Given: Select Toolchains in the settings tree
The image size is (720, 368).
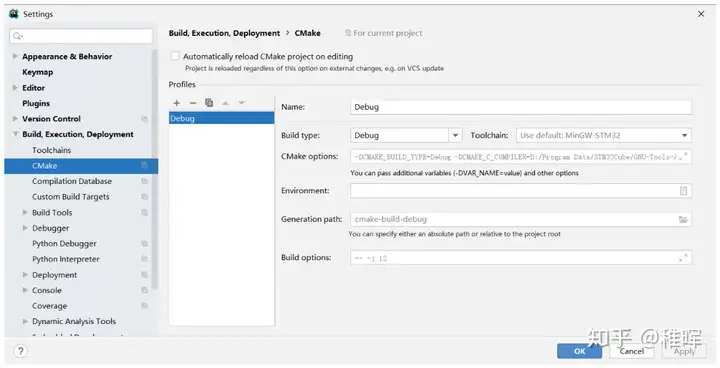Looking at the screenshot, I should (x=51, y=150).
